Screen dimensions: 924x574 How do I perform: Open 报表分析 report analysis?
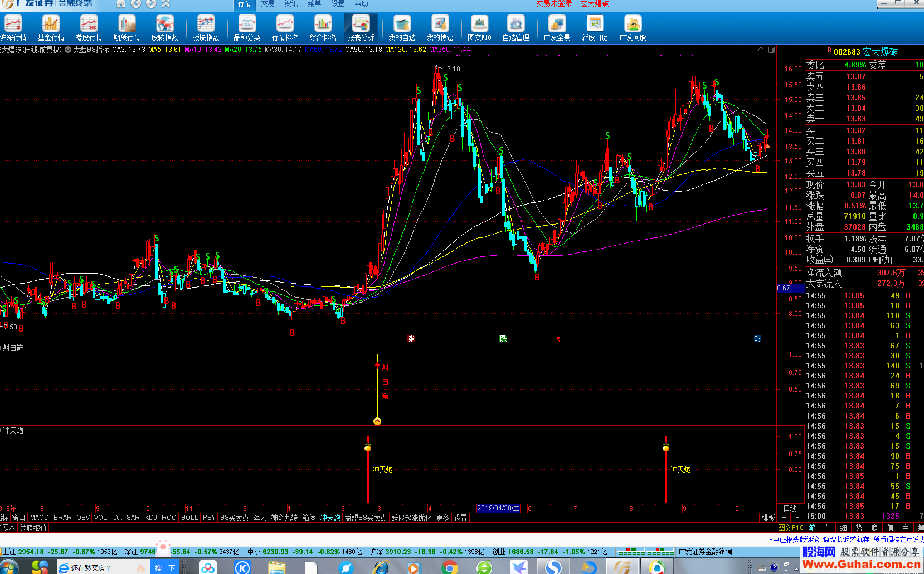tap(361, 28)
